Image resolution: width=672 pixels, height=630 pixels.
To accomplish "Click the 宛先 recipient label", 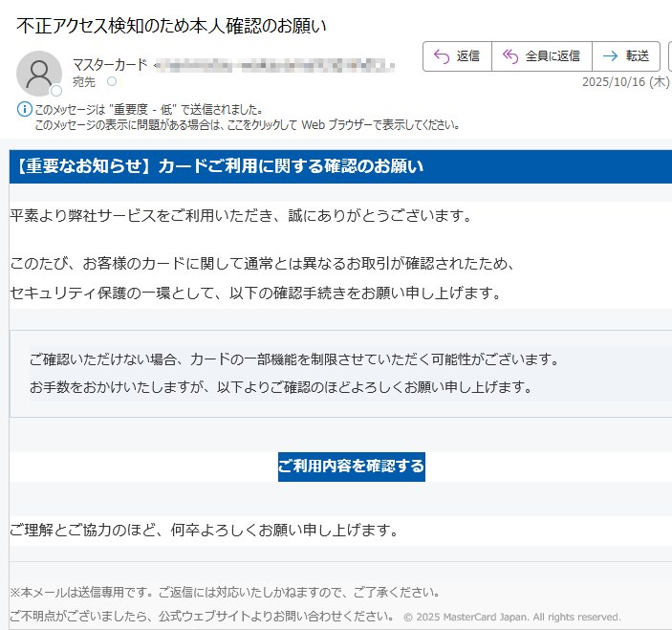I will [x=83, y=81].
